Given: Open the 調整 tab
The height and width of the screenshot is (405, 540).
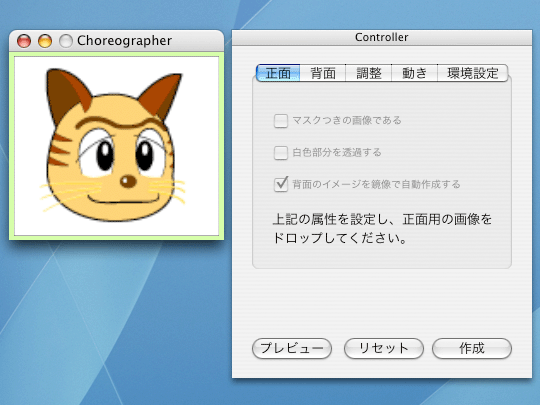Looking at the screenshot, I should click(x=368, y=73).
